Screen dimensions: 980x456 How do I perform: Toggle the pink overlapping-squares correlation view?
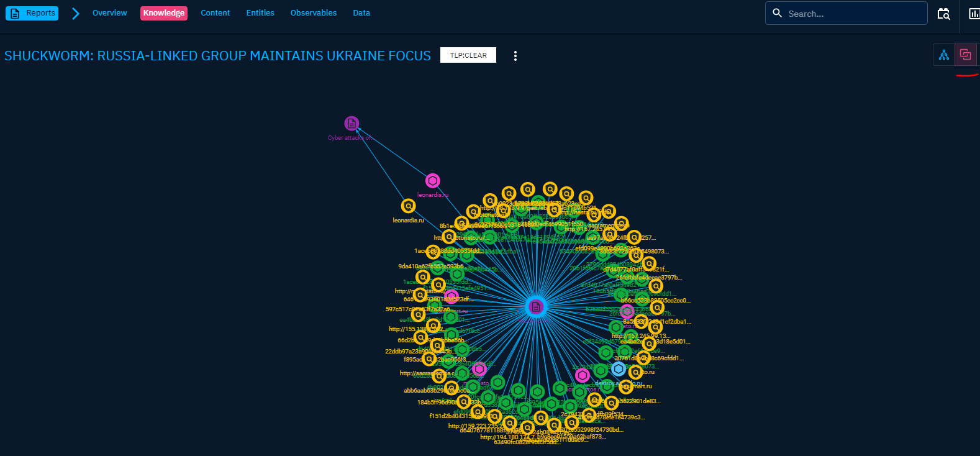[965, 55]
